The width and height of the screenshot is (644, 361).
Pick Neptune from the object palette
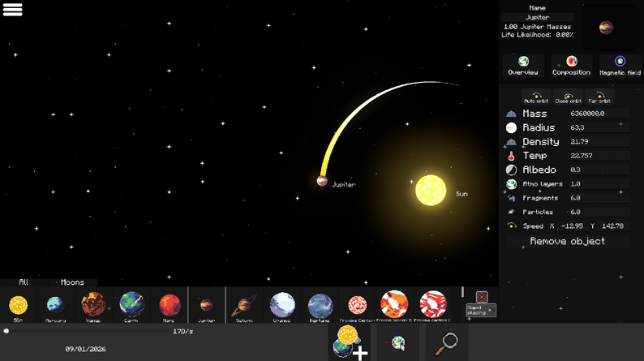click(320, 306)
